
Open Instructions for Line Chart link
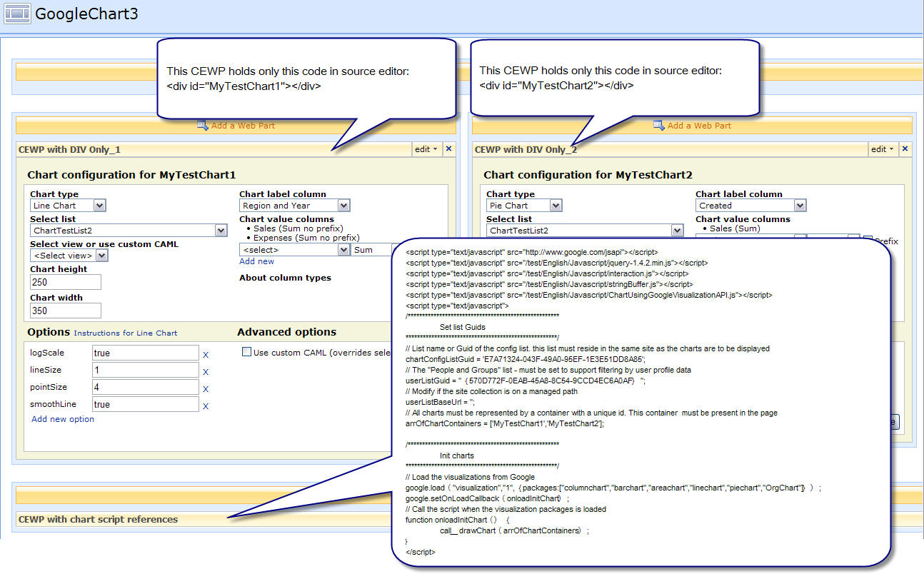coord(125,333)
